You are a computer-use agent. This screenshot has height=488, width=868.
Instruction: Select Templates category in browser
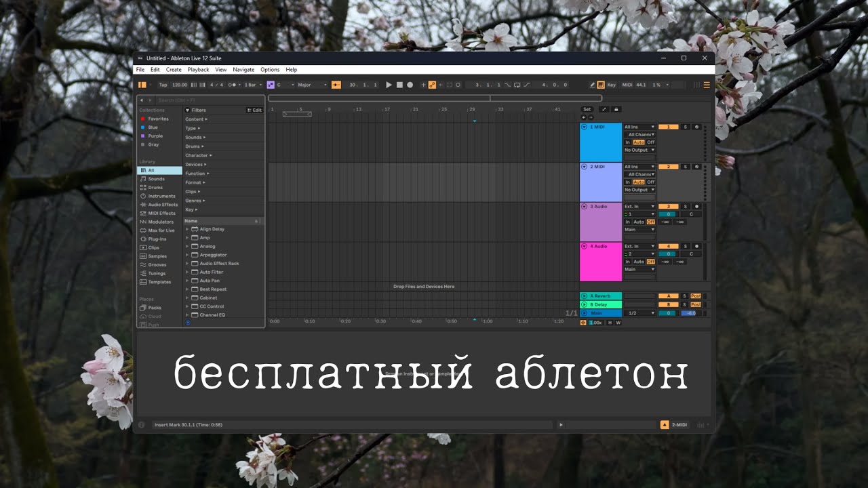(x=159, y=282)
